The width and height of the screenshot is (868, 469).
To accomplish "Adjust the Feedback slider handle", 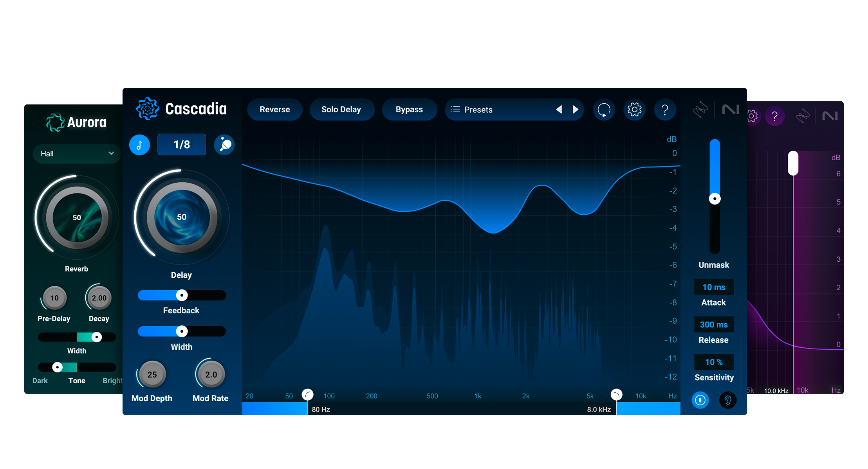I will [182, 295].
